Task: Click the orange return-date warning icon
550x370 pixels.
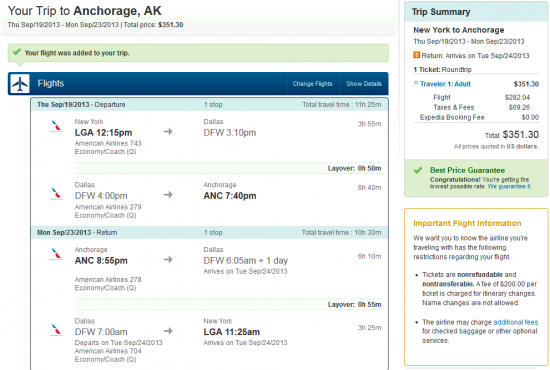Action: click(x=416, y=55)
